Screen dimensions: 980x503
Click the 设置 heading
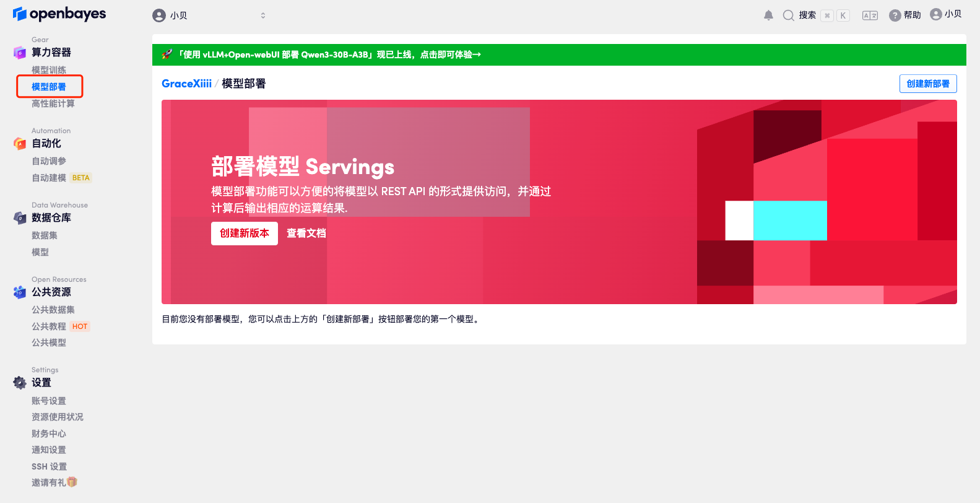(x=41, y=383)
